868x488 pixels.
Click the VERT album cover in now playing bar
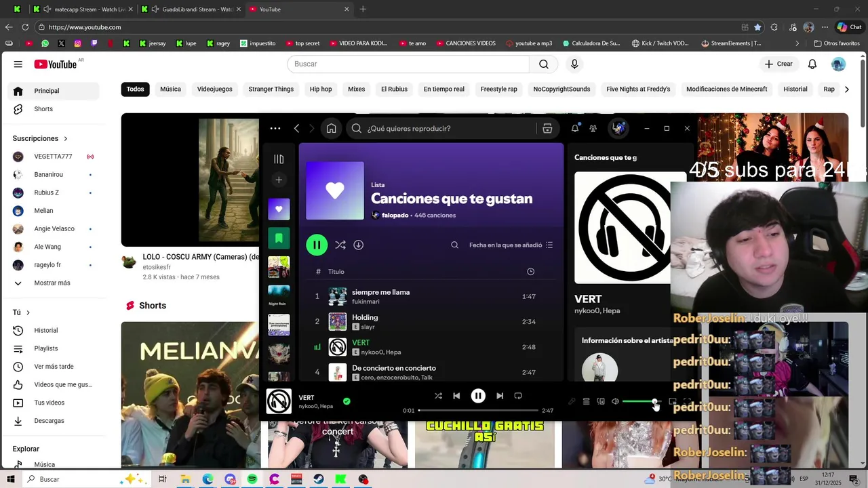click(279, 401)
